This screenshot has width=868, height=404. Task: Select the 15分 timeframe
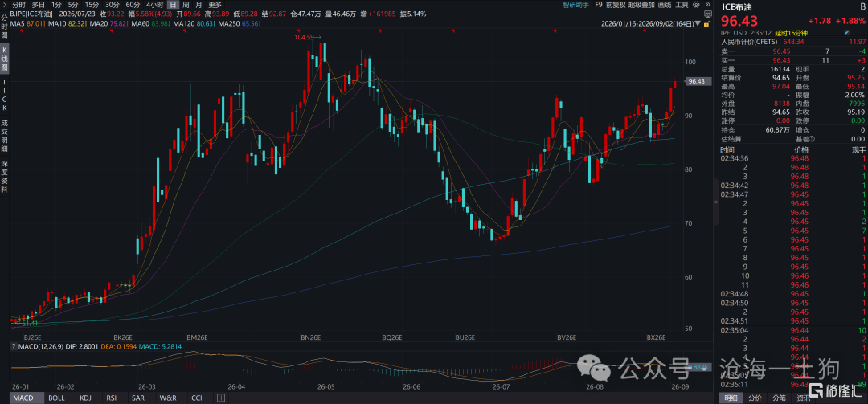[x=92, y=5]
